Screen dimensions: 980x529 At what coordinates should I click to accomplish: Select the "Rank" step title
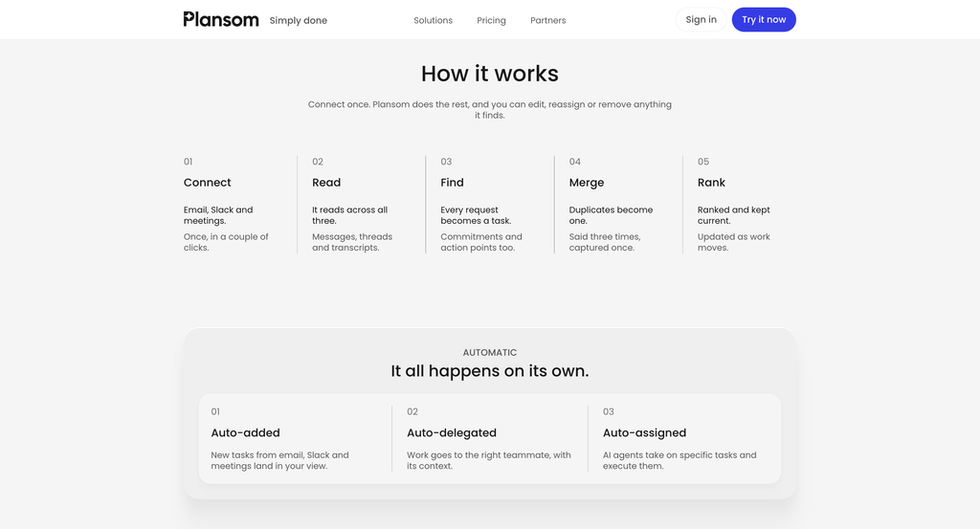click(x=711, y=183)
